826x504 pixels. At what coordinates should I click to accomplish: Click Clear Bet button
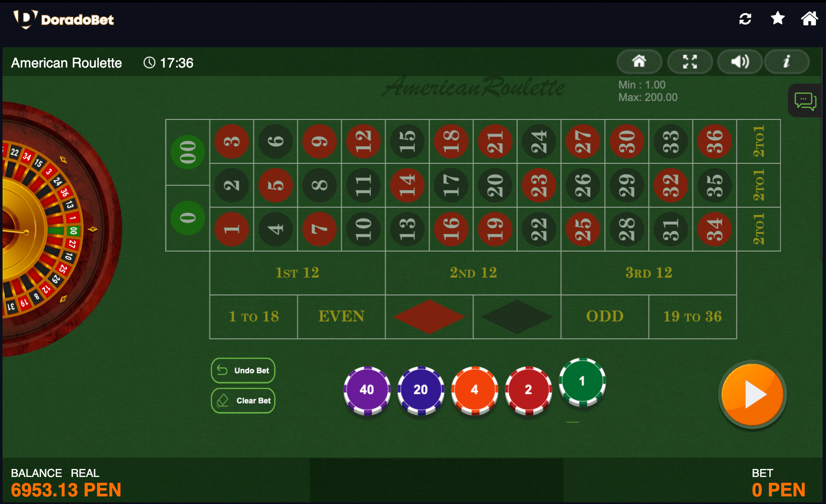pyautogui.click(x=245, y=401)
